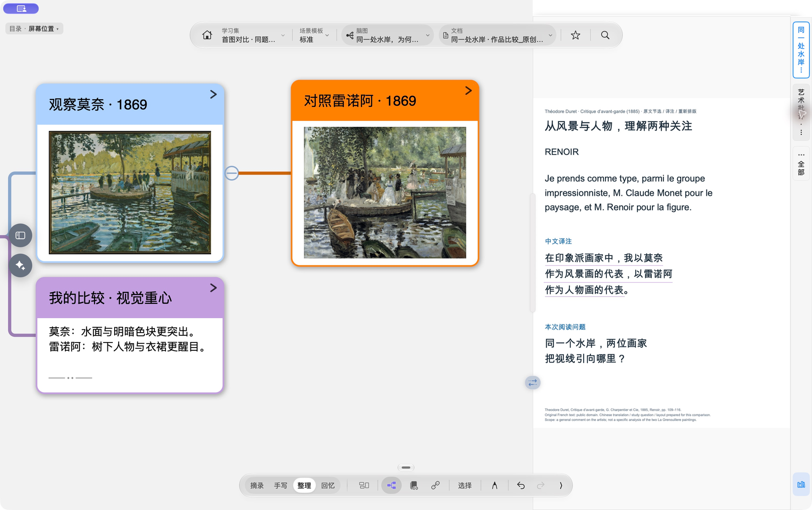Click the chart icon at bottom-right
The width and height of the screenshot is (812, 510).
(801, 484)
